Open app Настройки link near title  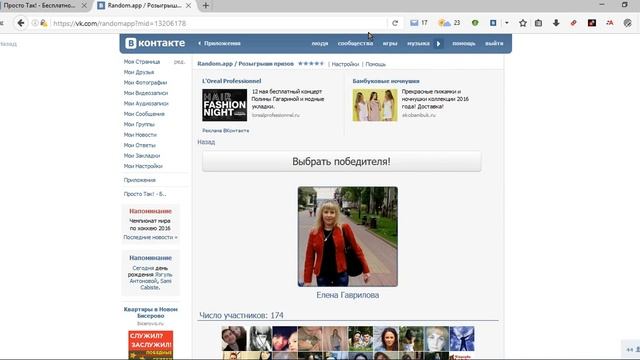click(x=345, y=64)
